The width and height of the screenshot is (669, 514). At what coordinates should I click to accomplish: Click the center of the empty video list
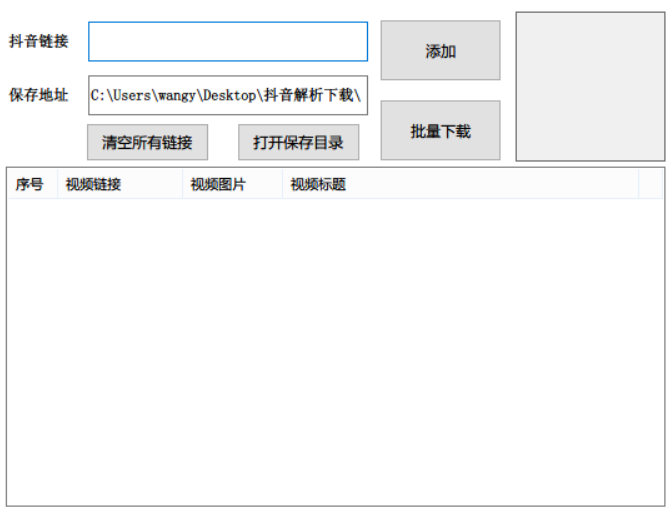(335, 350)
